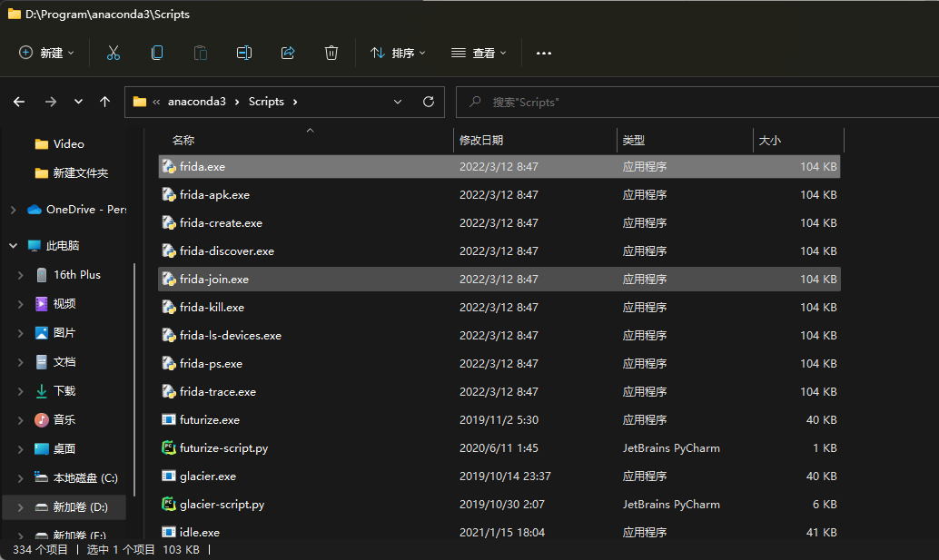Go forward with the right arrow
This screenshot has height=560, width=939.
(x=51, y=102)
